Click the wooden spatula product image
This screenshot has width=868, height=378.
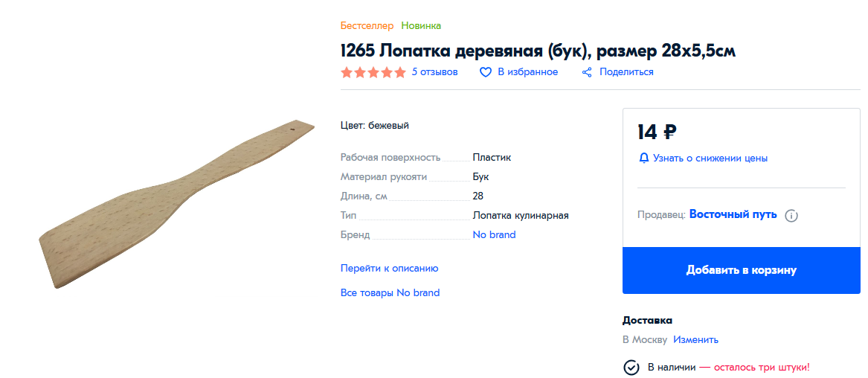coord(176,204)
